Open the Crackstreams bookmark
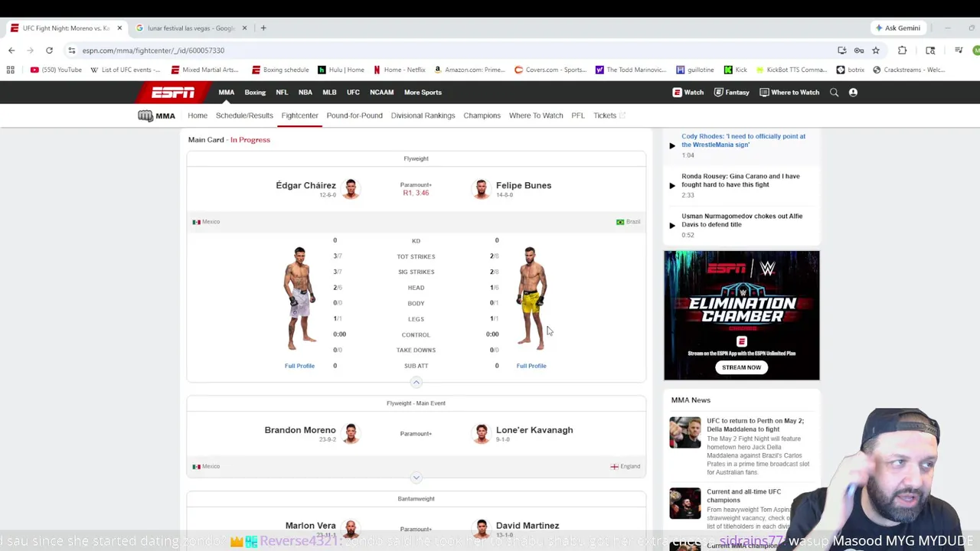The height and width of the screenshot is (551, 980). (909, 70)
